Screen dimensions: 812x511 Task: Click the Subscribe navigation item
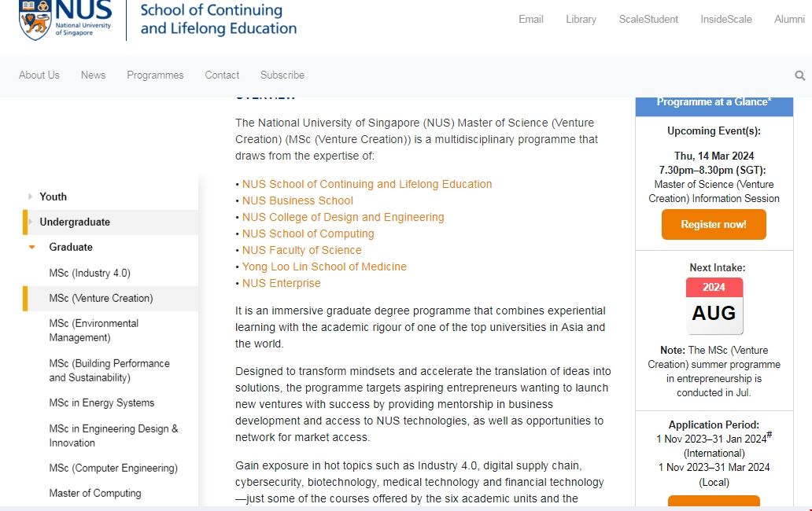click(x=282, y=75)
